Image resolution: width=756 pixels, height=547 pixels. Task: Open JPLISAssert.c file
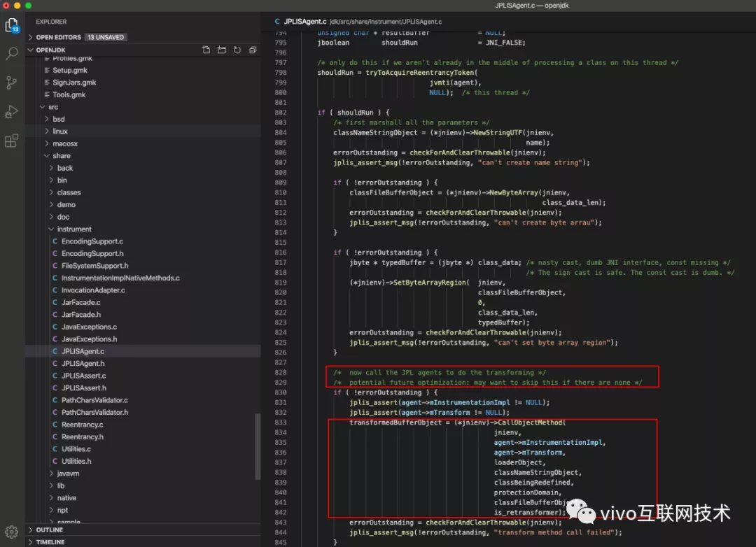pos(83,376)
